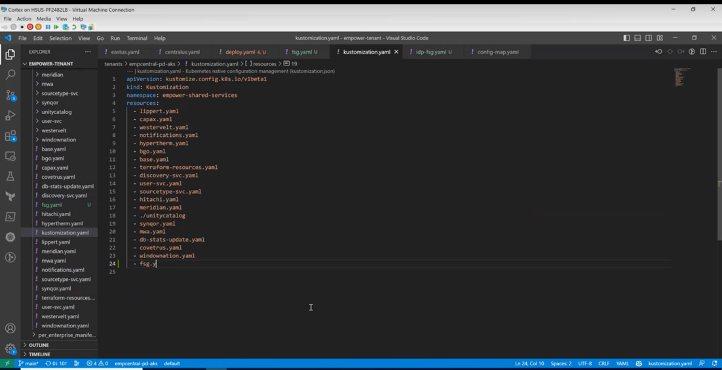
Task: Open the Run and Debug view
Action: pos(10,116)
